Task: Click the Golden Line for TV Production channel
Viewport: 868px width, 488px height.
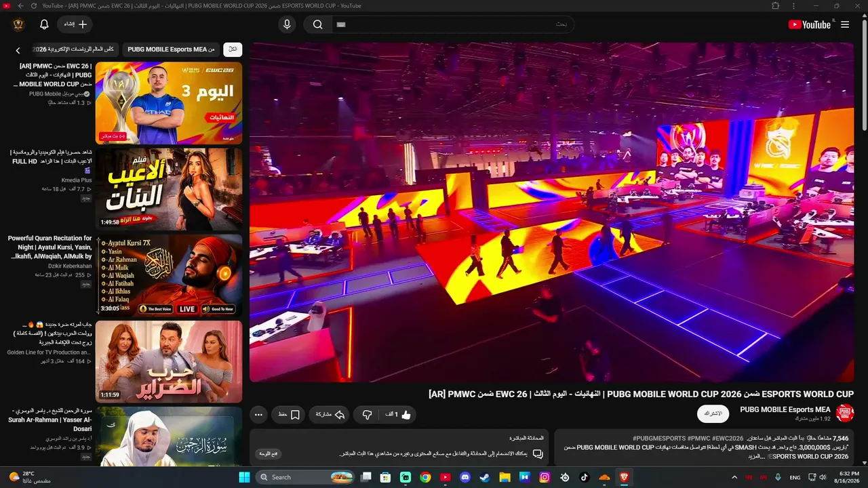Action: tap(49, 352)
